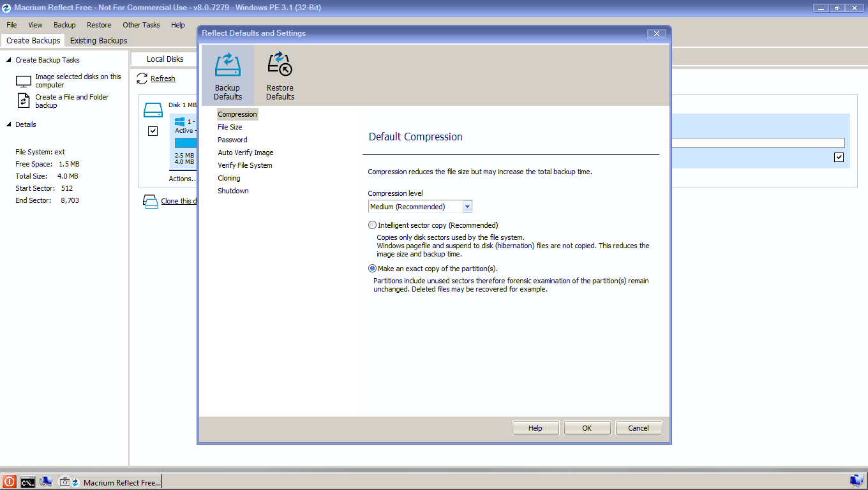
Task: Select Compression in the settings list
Action: pos(237,114)
